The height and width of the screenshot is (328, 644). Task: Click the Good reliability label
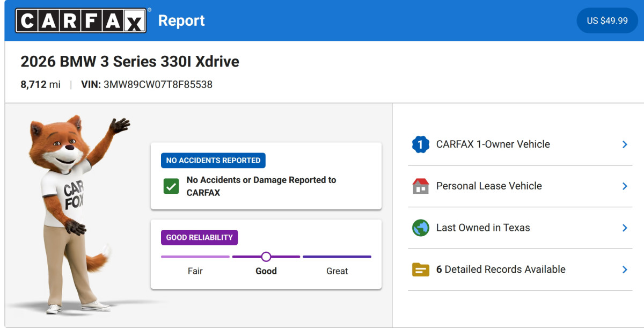click(x=266, y=271)
